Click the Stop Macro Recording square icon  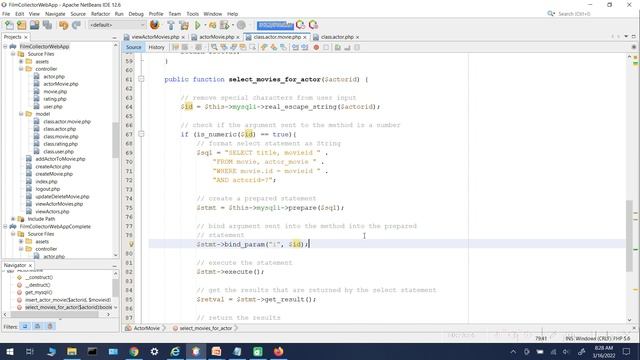pyautogui.click(x=326, y=47)
